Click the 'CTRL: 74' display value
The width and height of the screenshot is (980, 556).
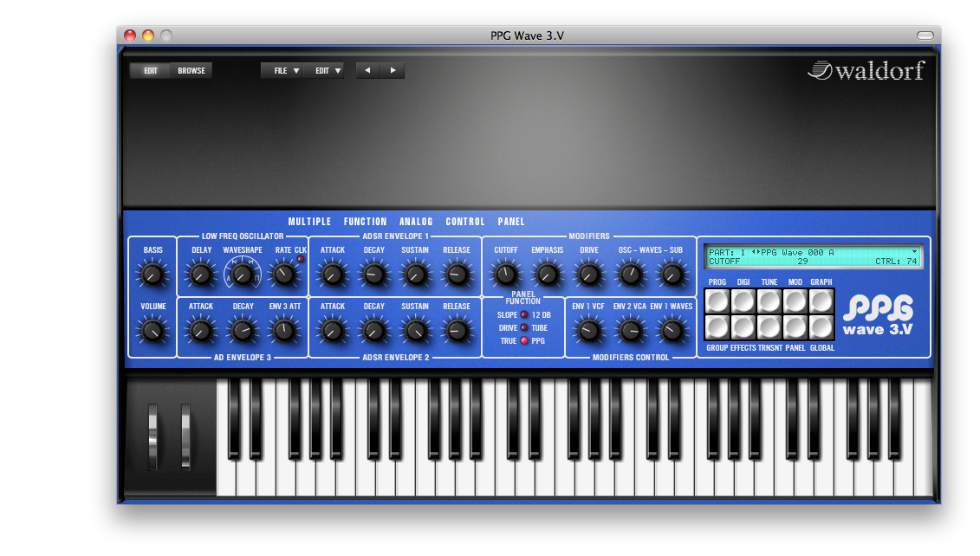click(x=896, y=262)
